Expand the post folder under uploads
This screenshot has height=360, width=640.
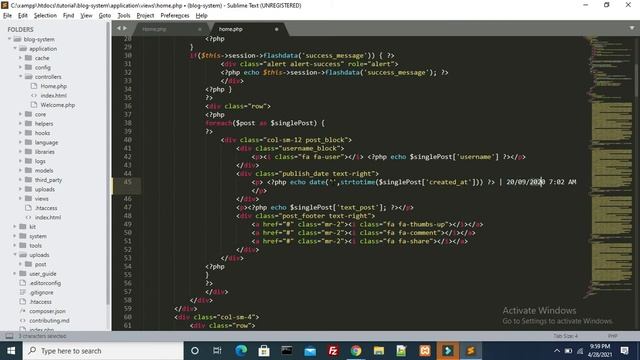click(x=21, y=264)
